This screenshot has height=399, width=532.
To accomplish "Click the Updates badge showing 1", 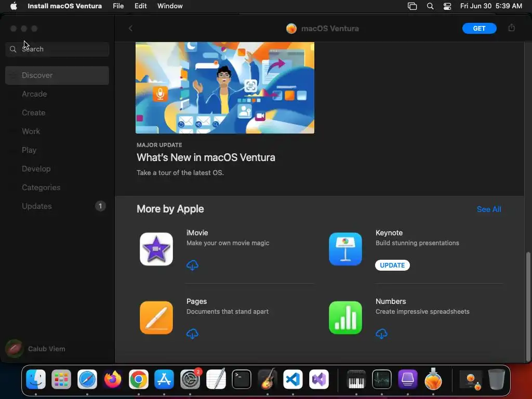I will [x=100, y=206].
